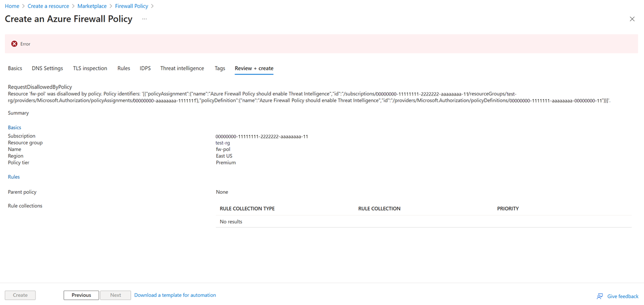This screenshot has height=305, width=644.
Task: Click the Basics section link in summary
Action: click(x=14, y=127)
